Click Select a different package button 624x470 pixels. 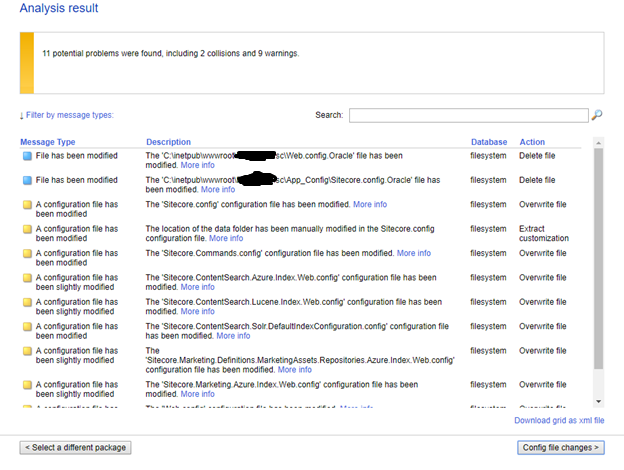tap(76, 447)
